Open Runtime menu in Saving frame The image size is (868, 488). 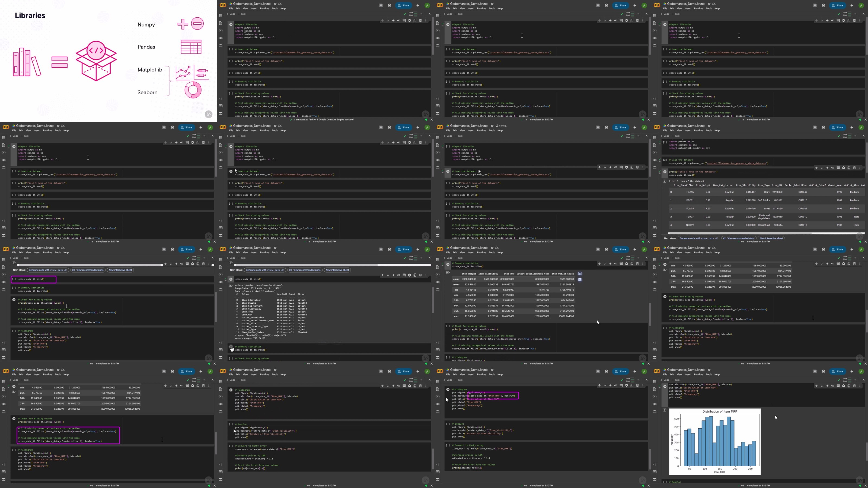point(481,131)
